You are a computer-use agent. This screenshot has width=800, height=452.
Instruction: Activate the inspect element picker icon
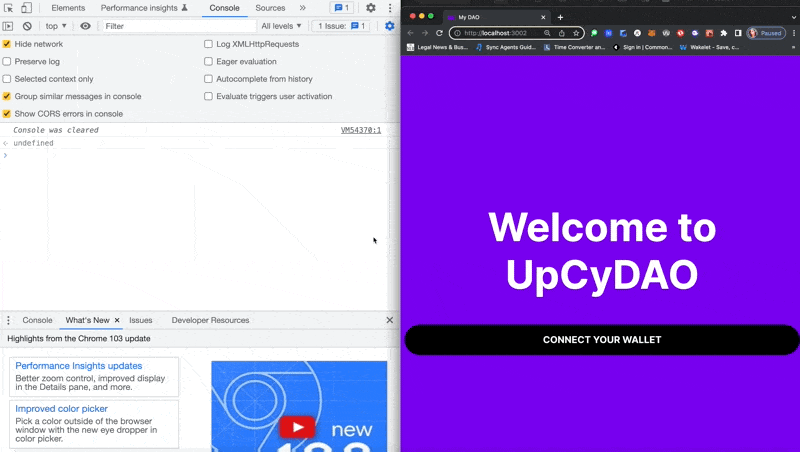point(8,8)
